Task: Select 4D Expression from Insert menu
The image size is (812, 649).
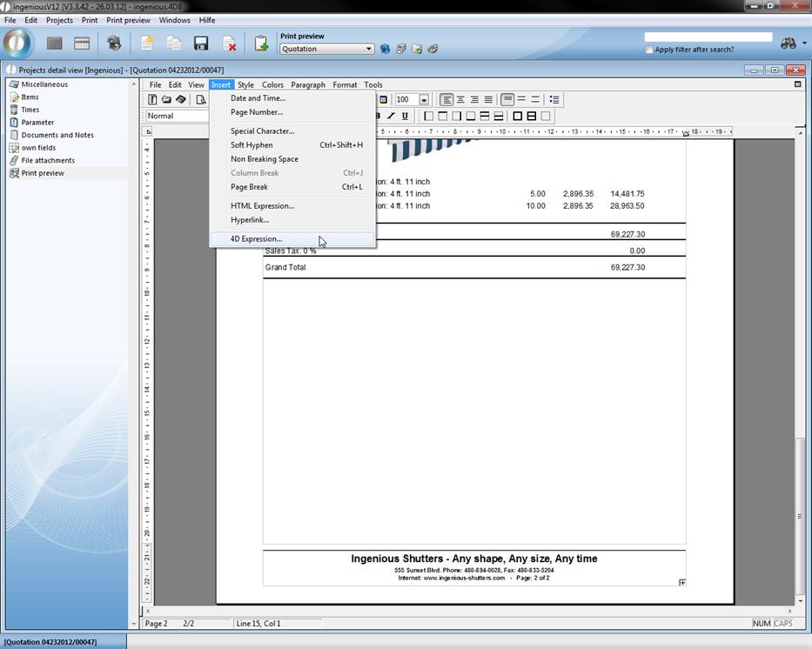Action: pos(256,239)
